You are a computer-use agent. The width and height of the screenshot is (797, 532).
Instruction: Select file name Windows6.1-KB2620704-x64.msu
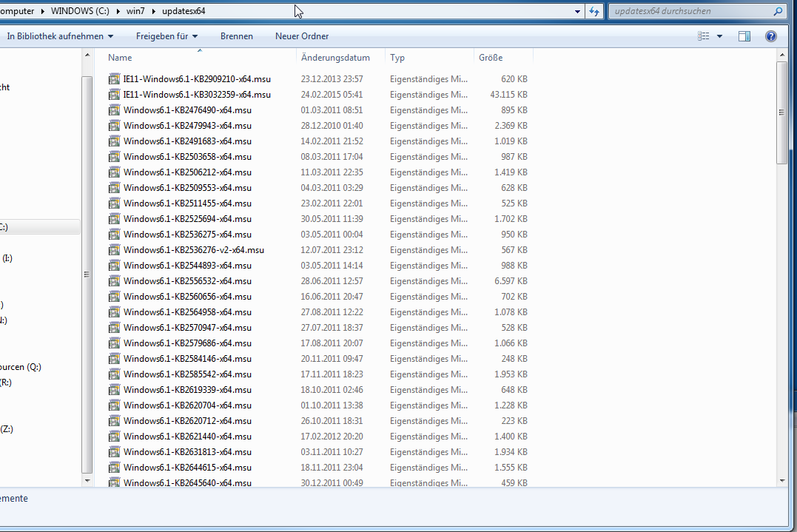[187, 405]
